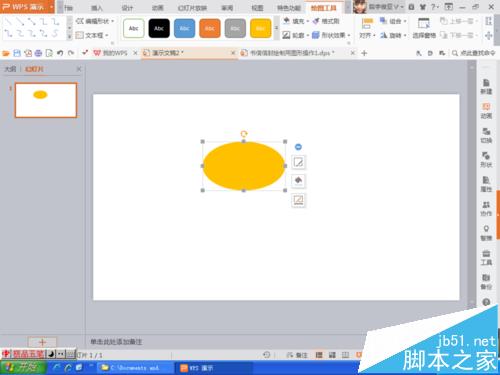
Task: Open the 备份 backup panel in sidebar
Action: click(x=486, y=282)
